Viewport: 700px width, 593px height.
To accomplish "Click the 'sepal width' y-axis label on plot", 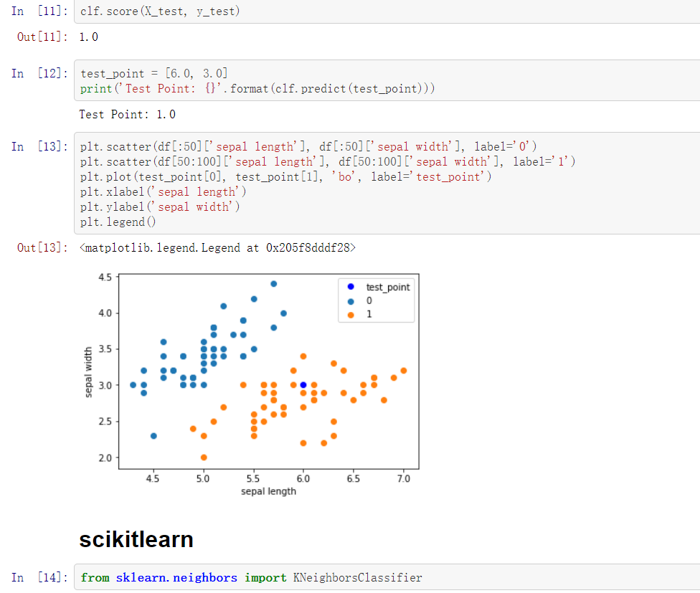I will pyautogui.click(x=89, y=372).
